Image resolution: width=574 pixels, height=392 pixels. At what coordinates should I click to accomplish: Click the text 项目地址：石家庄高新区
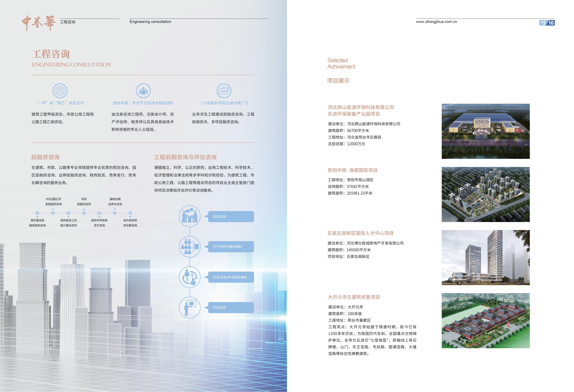pos(348,257)
